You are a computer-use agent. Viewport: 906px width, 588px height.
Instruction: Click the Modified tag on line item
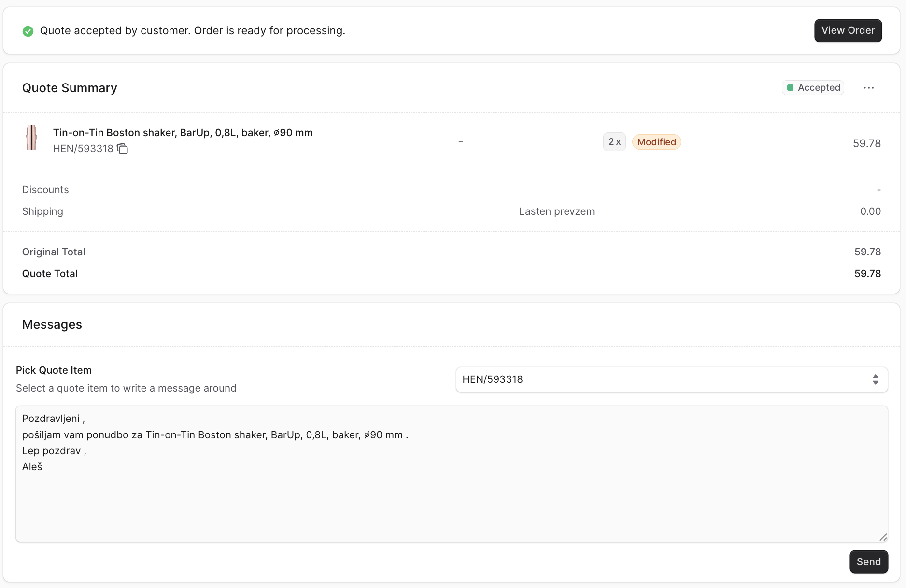pyautogui.click(x=656, y=142)
